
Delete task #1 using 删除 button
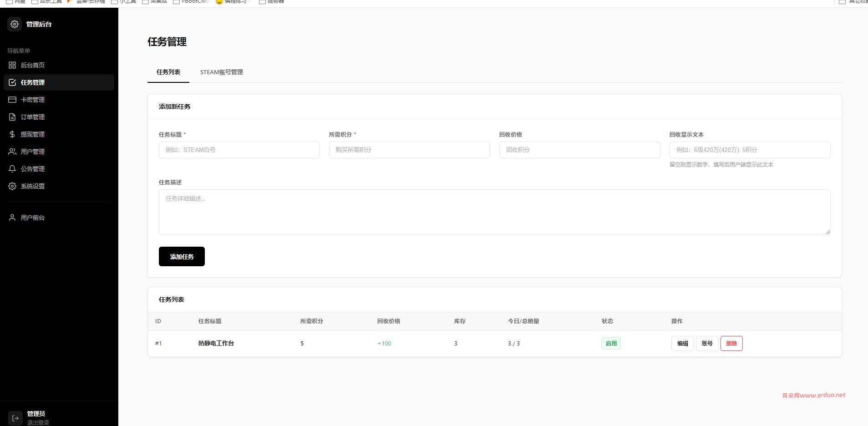(x=731, y=344)
